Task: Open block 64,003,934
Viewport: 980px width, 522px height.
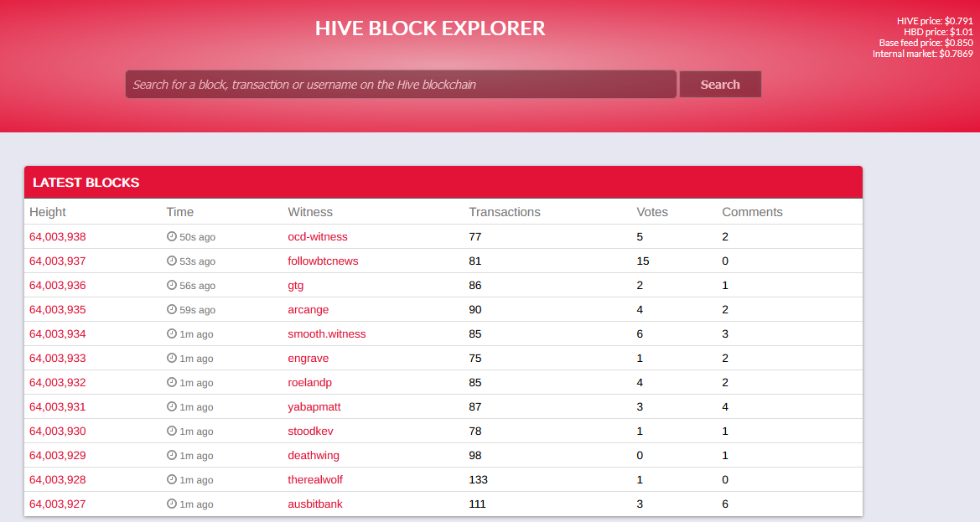Action: 58,334
